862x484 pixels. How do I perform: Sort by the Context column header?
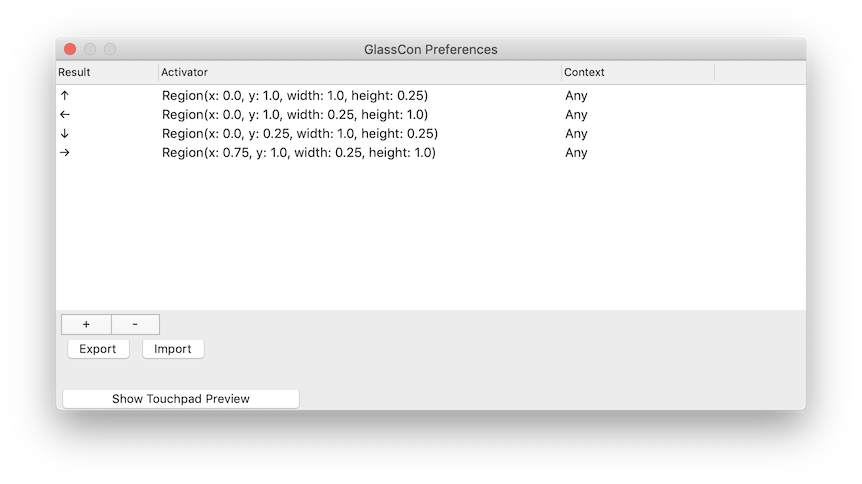click(638, 72)
